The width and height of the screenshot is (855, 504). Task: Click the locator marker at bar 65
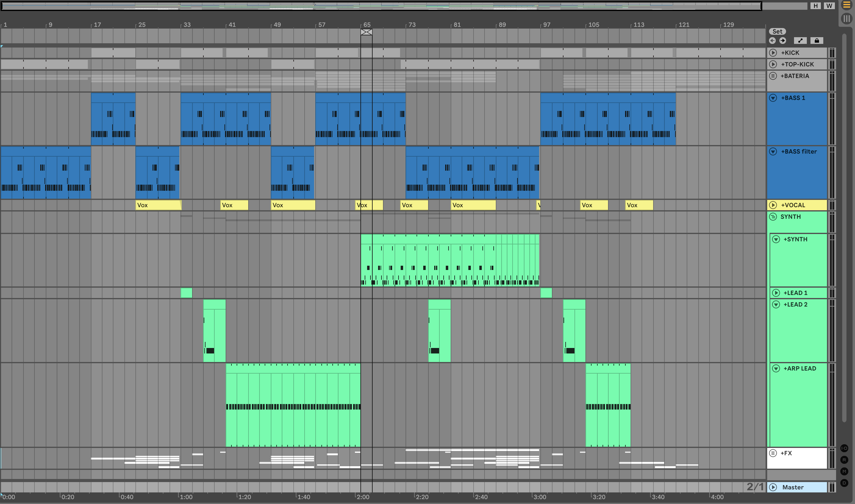click(366, 32)
